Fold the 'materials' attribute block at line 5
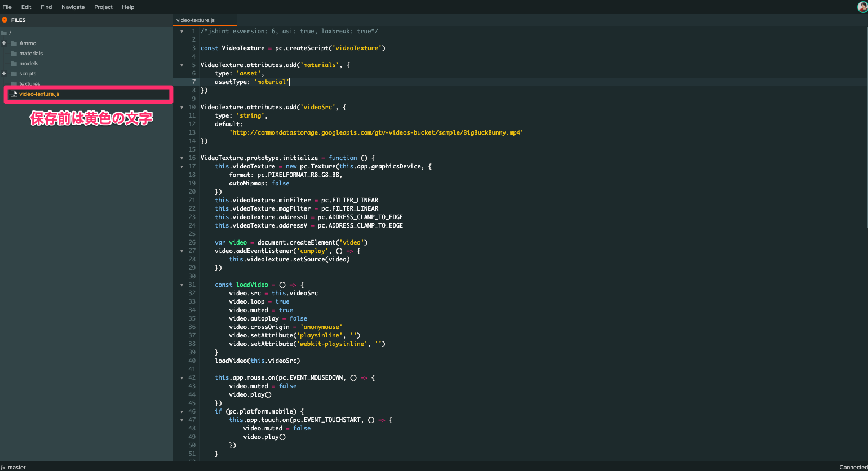 tap(181, 65)
